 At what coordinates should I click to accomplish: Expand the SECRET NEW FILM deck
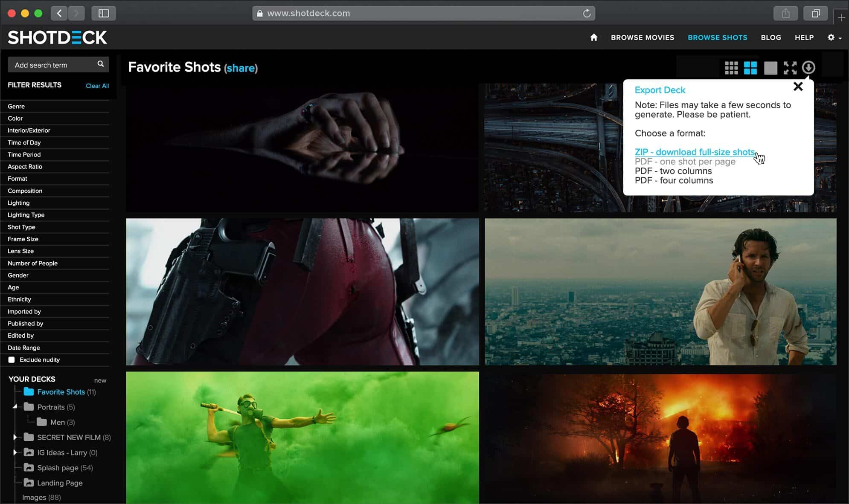click(15, 437)
